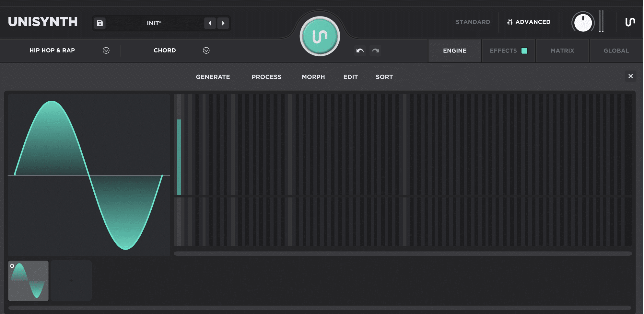This screenshot has height=314, width=644.
Task: Open the Process menu
Action: tap(266, 77)
